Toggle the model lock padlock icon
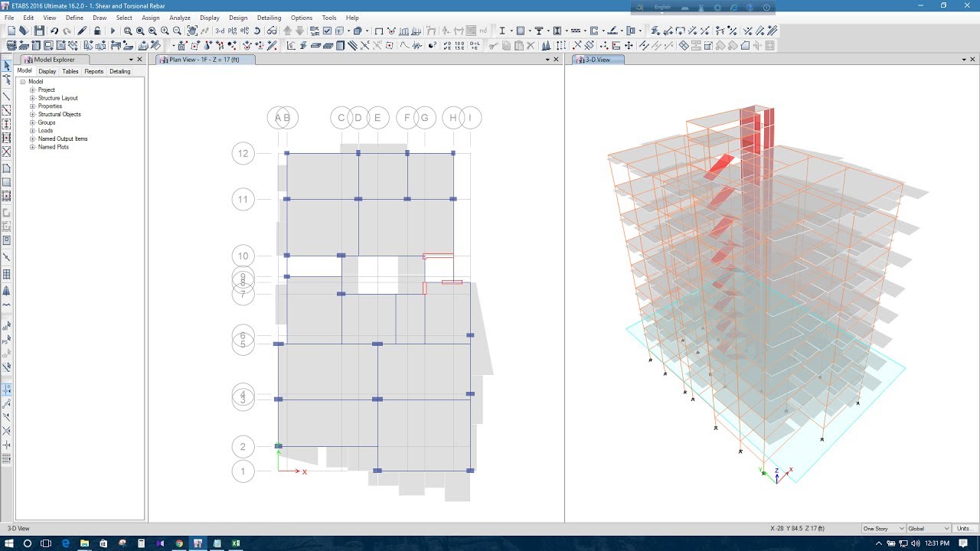This screenshot has height=551, width=980. [x=96, y=31]
